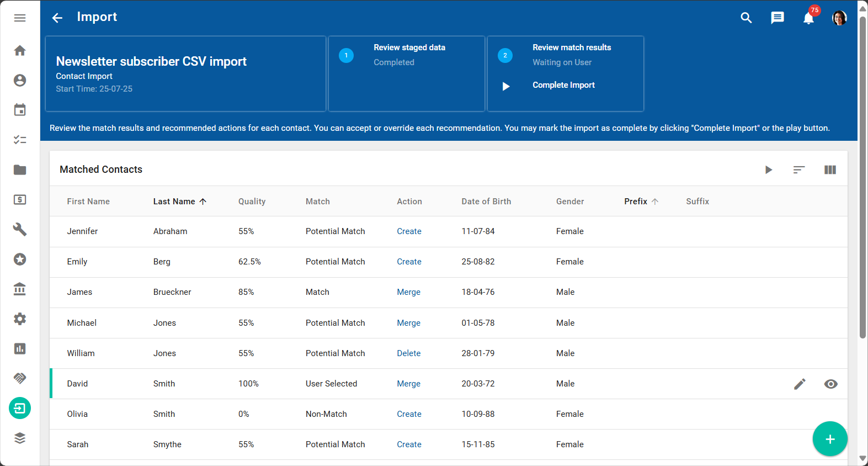Viewport: 868px width, 466px height.
Task: Click the back arrow beside Import
Action: (x=57, y=18)
